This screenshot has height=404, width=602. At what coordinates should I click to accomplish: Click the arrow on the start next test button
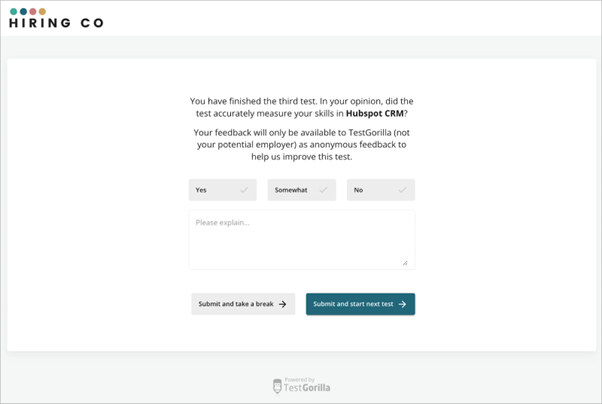[402, 304]
